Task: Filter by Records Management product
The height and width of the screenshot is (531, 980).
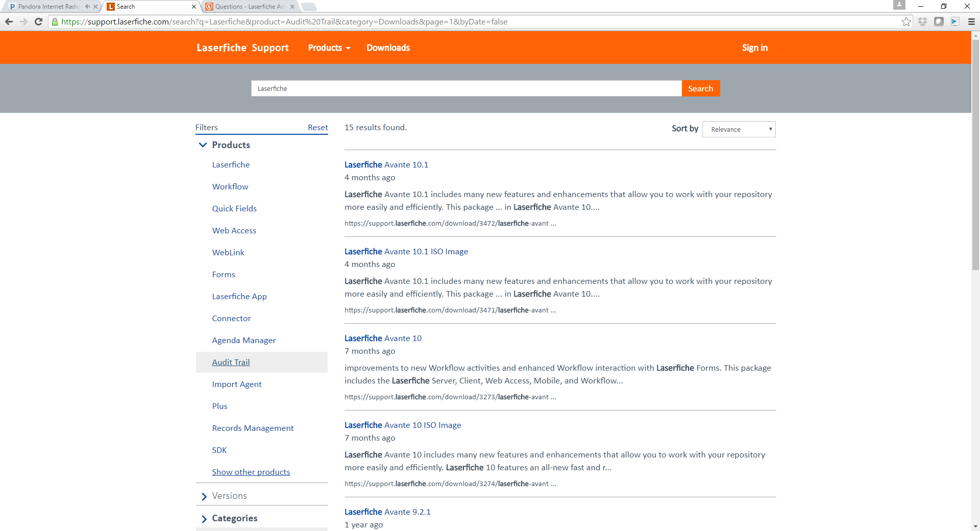Action: click(x=253, y=428)
